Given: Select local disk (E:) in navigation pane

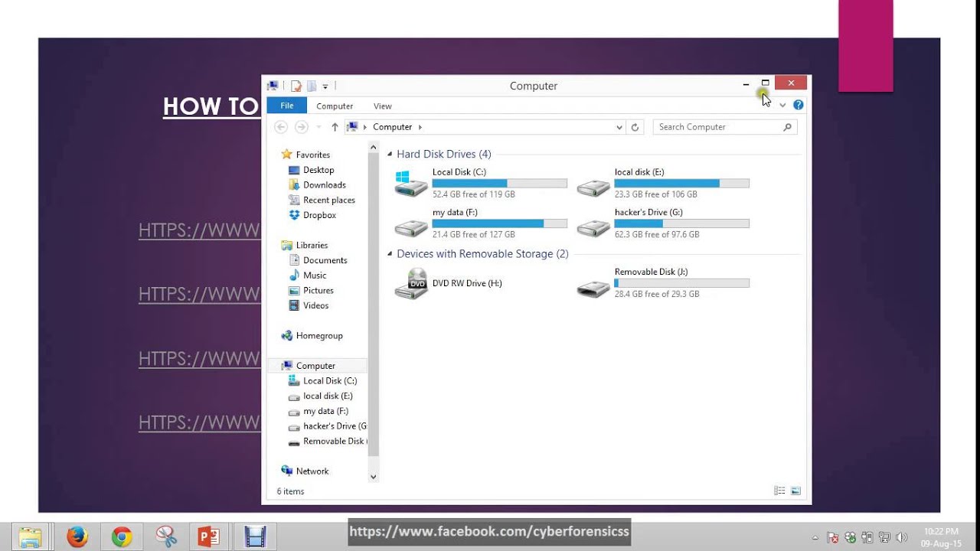Looking at the screenshot, I should tap(328, 396).
